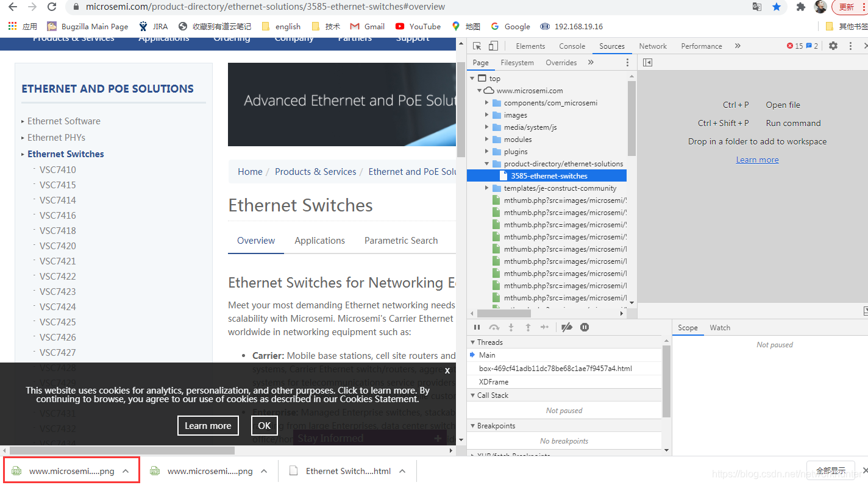868x485 pixels.
Task: Open DevTools settings gear
Action: (x=833, y=46)
